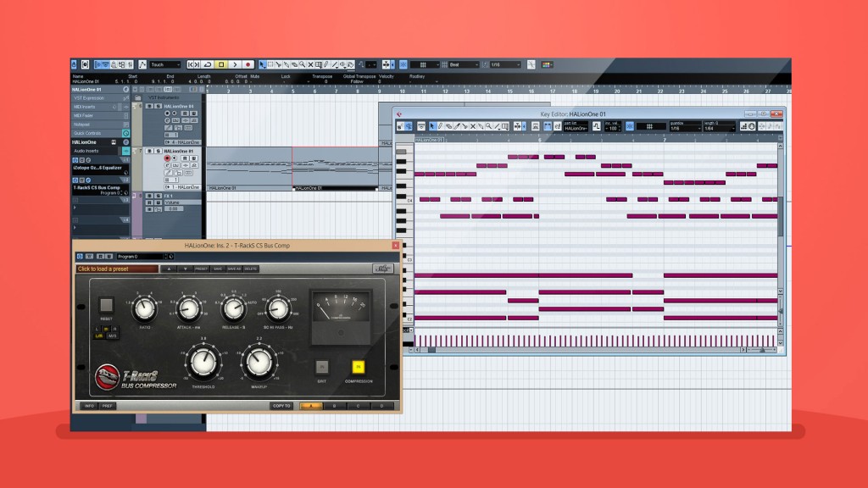Click the DELETE preset button
Image resolution: width=868 pixels, height=488 pixels.
pyautogui.click(x=251, y=269)
